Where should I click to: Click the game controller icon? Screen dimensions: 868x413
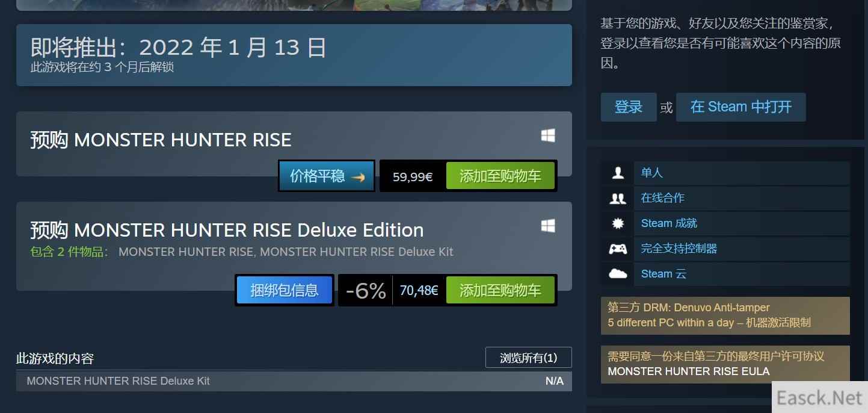click(618, 249)
